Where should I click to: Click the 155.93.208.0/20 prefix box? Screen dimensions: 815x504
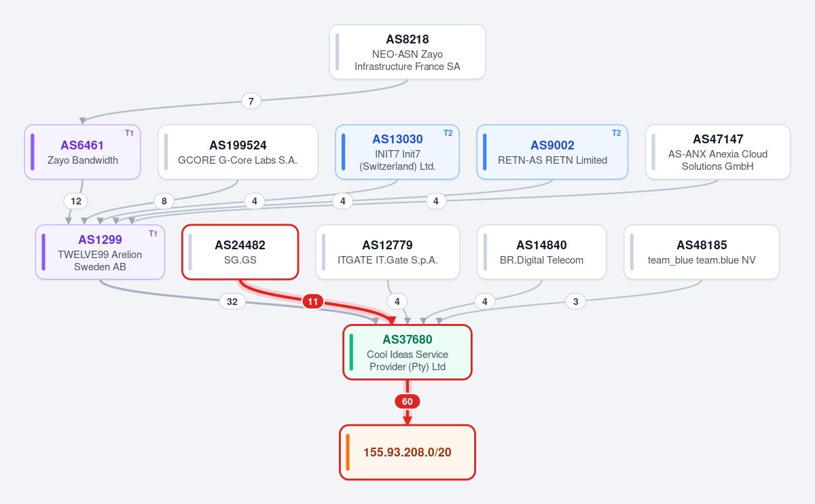pos(407,452)
